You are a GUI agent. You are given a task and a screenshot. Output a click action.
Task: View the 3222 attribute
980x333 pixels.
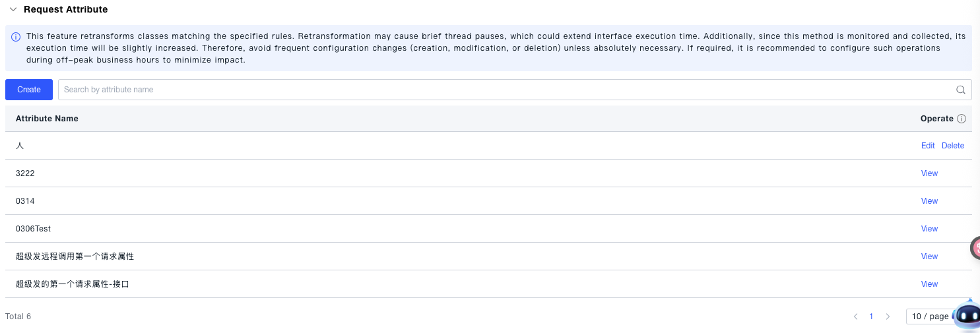(929, 173)
